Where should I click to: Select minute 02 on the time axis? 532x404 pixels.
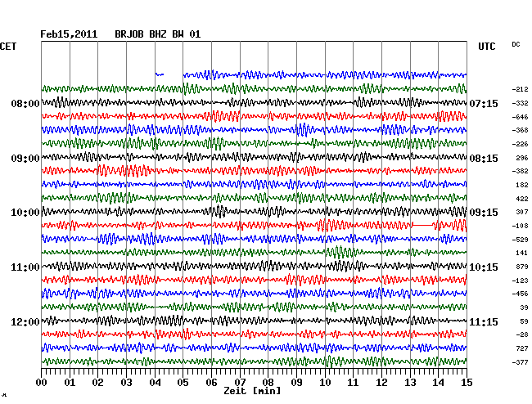(97, 383)
